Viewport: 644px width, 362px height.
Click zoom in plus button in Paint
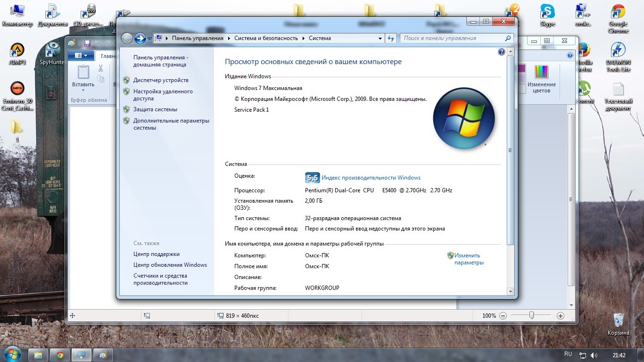(560, 316)
